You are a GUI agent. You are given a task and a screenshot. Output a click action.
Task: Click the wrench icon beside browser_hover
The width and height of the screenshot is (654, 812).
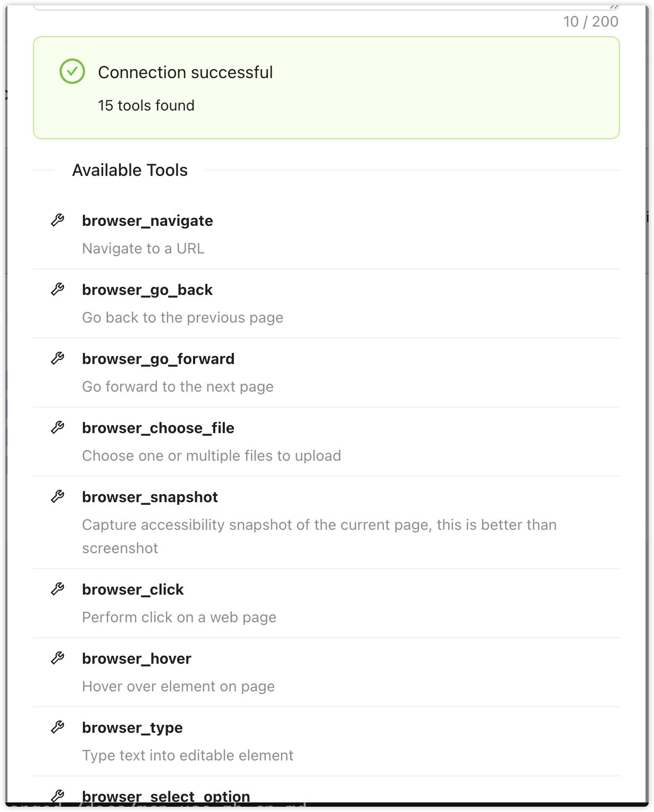point(57,658)
